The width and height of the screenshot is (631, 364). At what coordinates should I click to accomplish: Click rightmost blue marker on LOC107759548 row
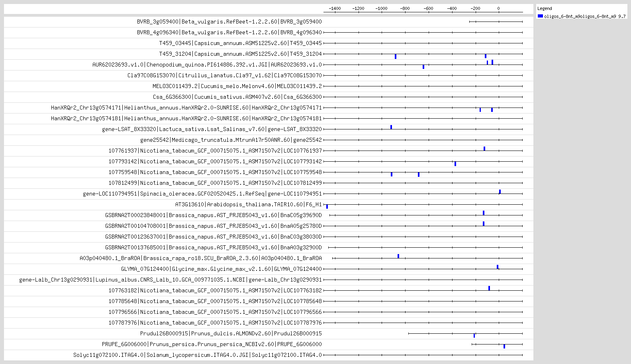(x=419, y=174)
